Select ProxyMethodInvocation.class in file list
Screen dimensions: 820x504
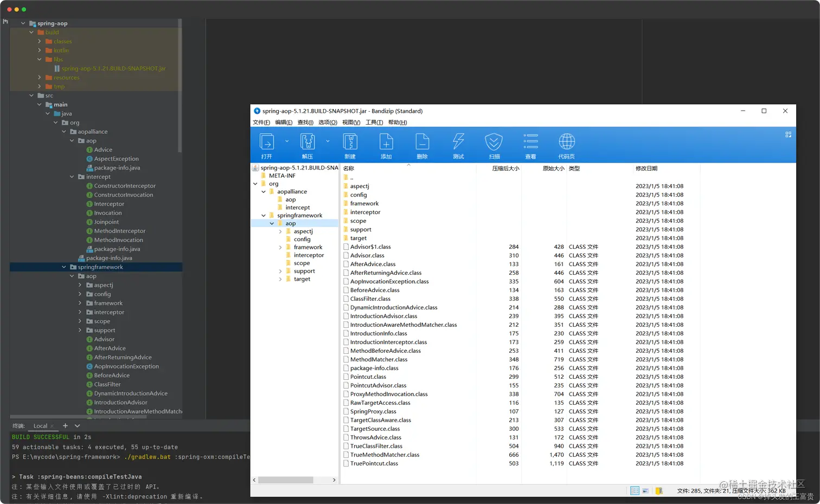[x=388, y=394]
